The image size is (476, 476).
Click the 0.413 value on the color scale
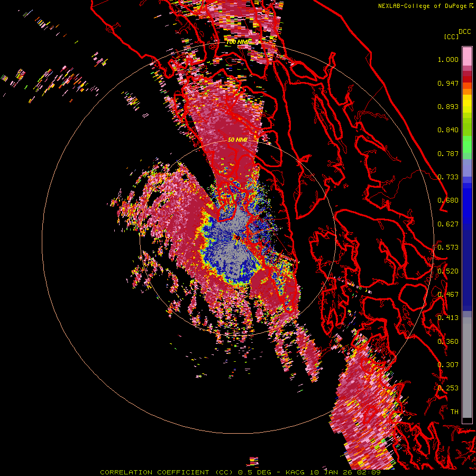point(448,318)
